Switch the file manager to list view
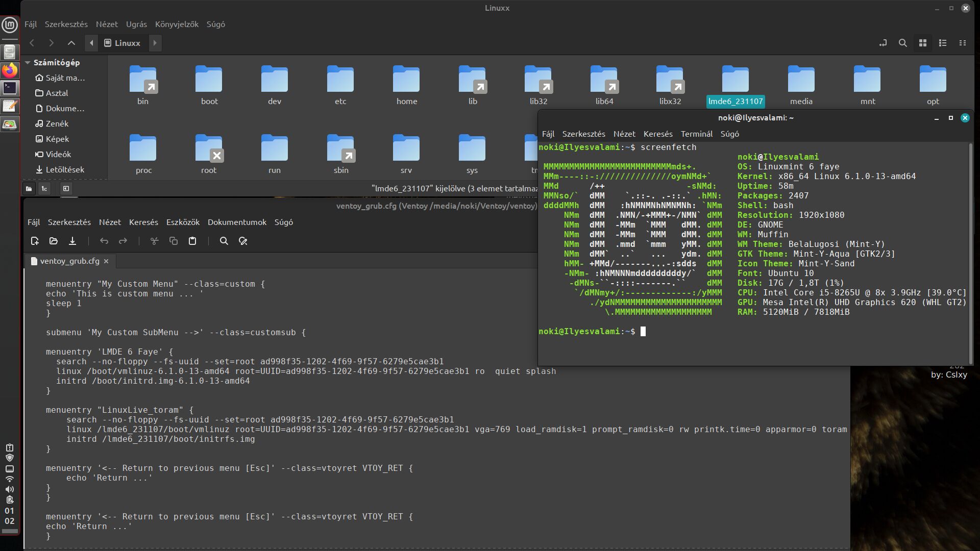Viewport: 980px width, 551px height. pyautogui.click(x=943, y=43)
